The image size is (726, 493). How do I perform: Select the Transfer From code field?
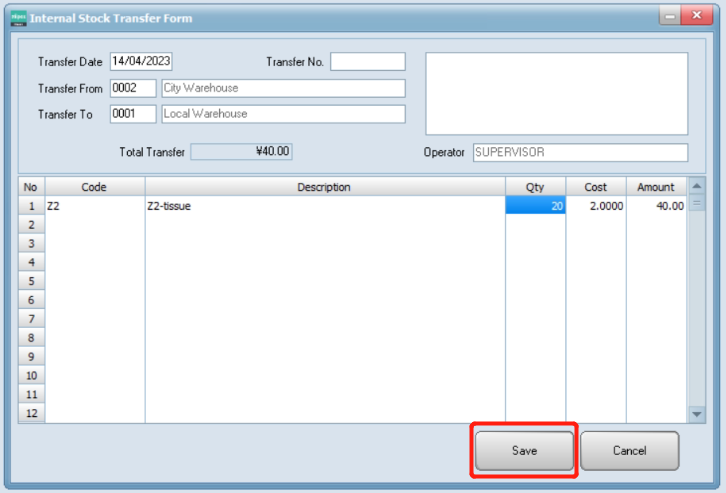(x=133, y=88)
